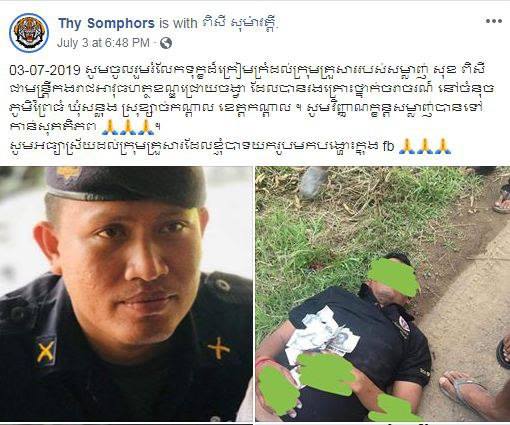This screenshot has height=425, width=510.
Task: Click the globe public audience icon
Action: [x=166, y=43]
